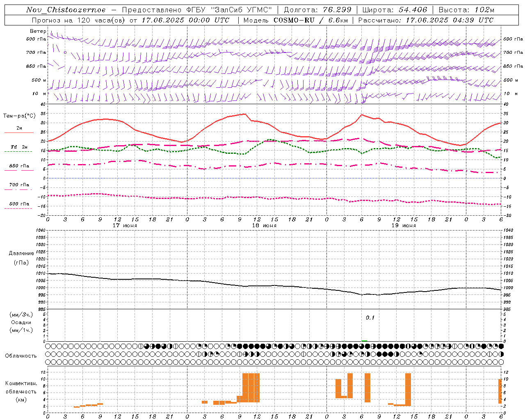Click the model name COSMO-RU / 6.6км

tap(311, 20)
